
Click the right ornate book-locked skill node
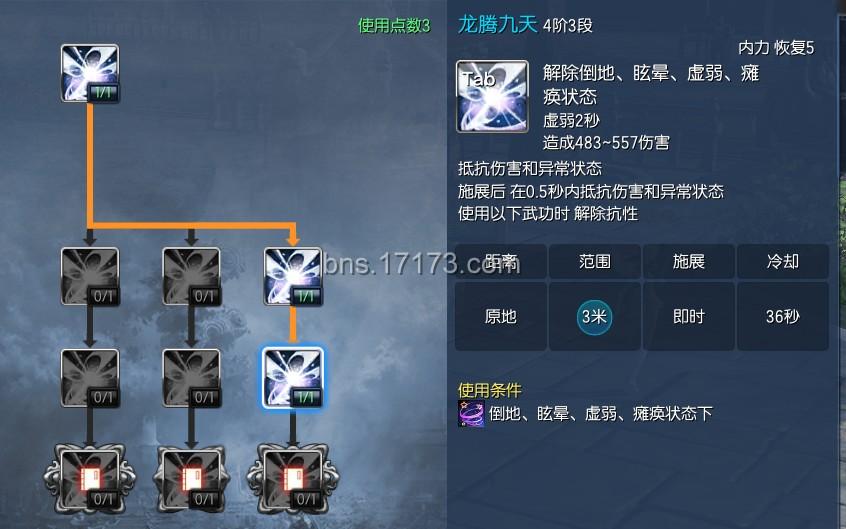click(293, 479)
